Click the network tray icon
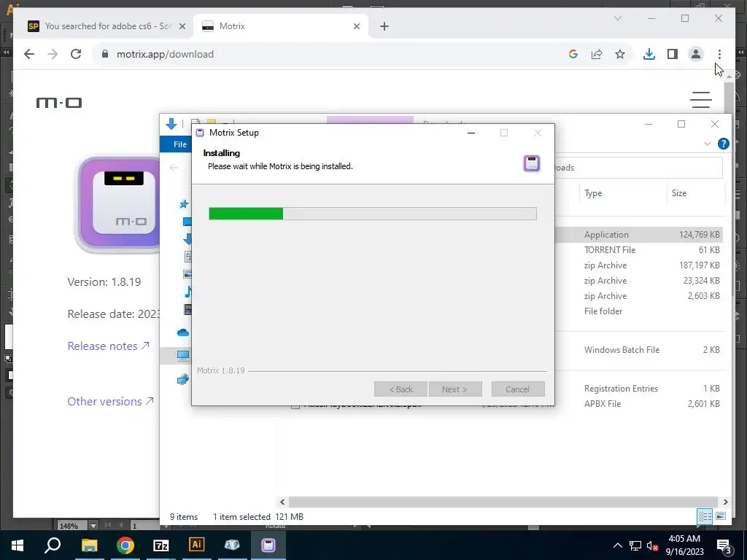The width and height of the screenshot is (747, 560). tap(635, 545)
